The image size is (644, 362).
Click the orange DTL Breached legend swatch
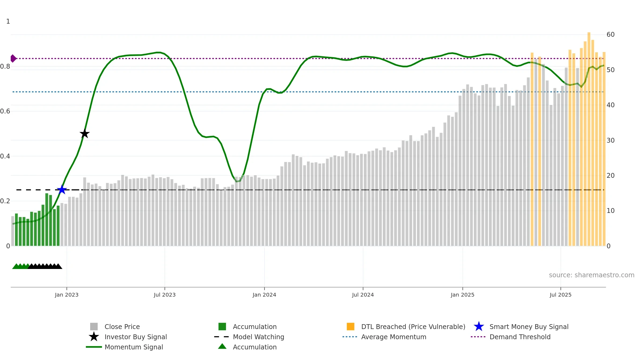[x=350, y=327]
